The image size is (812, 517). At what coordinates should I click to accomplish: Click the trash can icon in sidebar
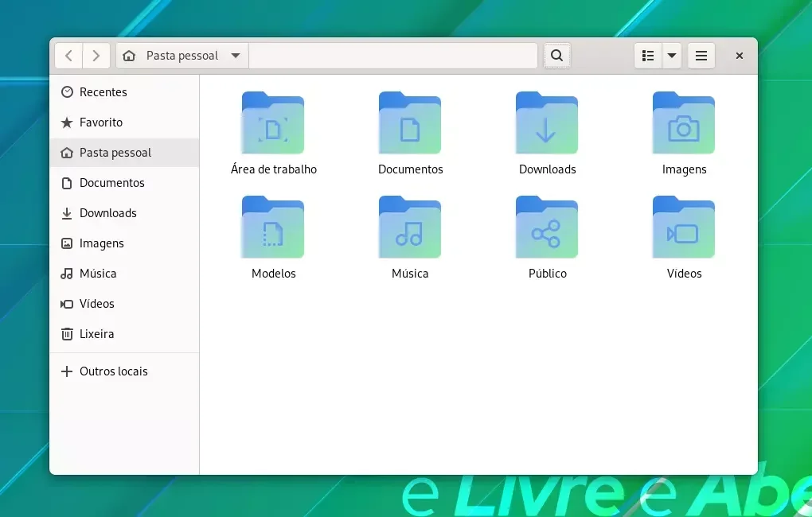click(67, 334)
